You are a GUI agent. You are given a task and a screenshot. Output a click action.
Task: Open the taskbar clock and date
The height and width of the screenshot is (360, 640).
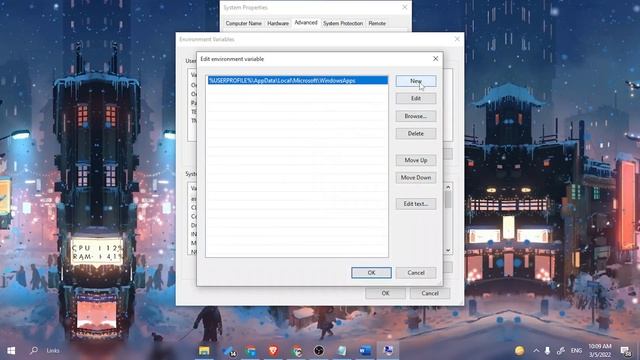click(x=600, y=350)
